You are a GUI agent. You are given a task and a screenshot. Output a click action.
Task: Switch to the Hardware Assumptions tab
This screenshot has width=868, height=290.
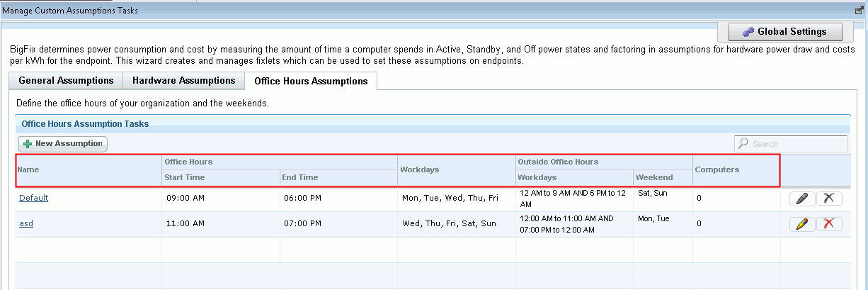183,81
